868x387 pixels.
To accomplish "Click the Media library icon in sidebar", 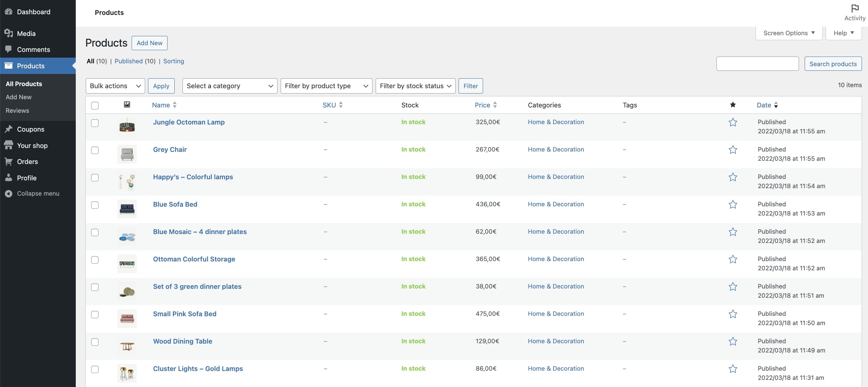I will (x=9, y=33).
